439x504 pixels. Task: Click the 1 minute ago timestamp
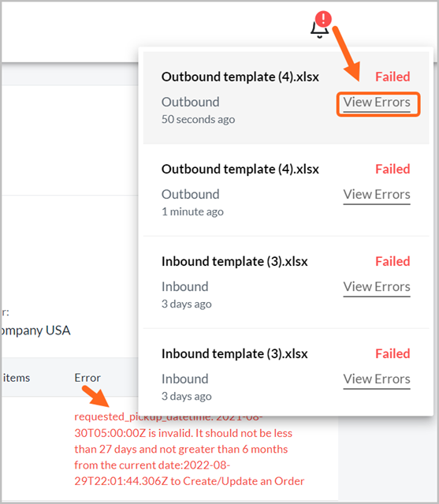[x=192, y=212]
